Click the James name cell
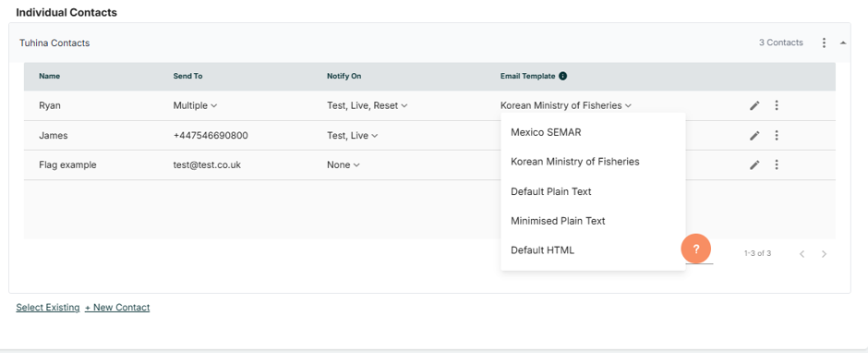Image resolution: width=868 pixels, height=353 pixels. pos(54,135)
